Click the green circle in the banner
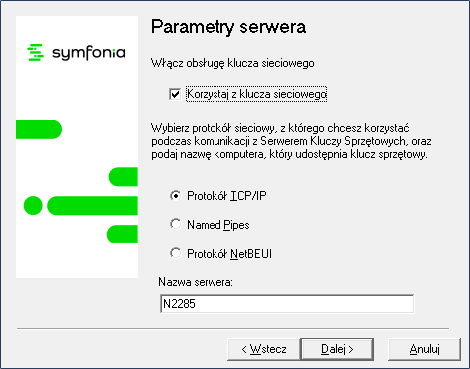This screenshot has height=369, width=470. point(33,206)
